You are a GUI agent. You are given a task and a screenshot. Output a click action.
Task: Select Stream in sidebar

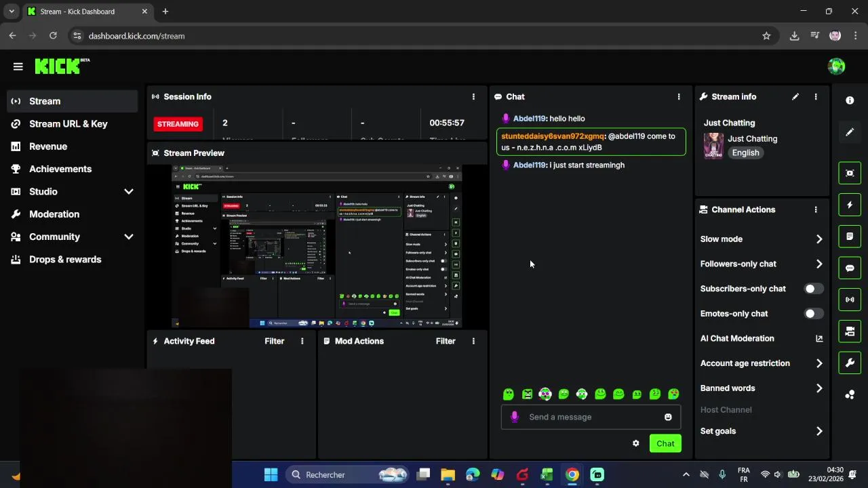tap(72, 102)
